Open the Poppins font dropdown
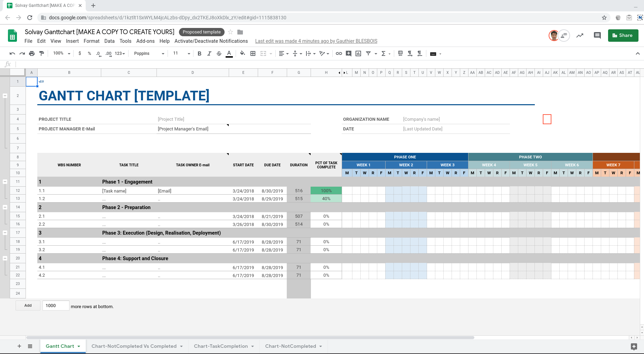Image resolution: width=644 pixels, height=354 pixels. click(x=149, y=53)
